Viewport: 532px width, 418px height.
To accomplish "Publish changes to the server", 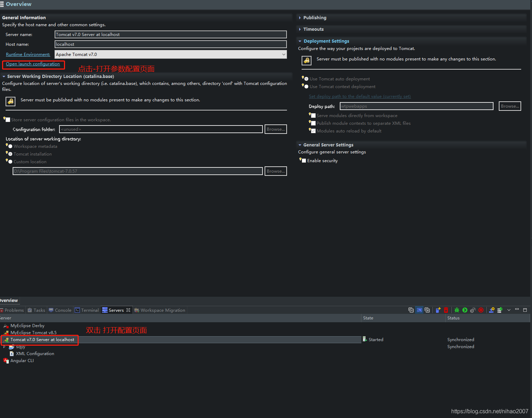I will tap(491, 310).
